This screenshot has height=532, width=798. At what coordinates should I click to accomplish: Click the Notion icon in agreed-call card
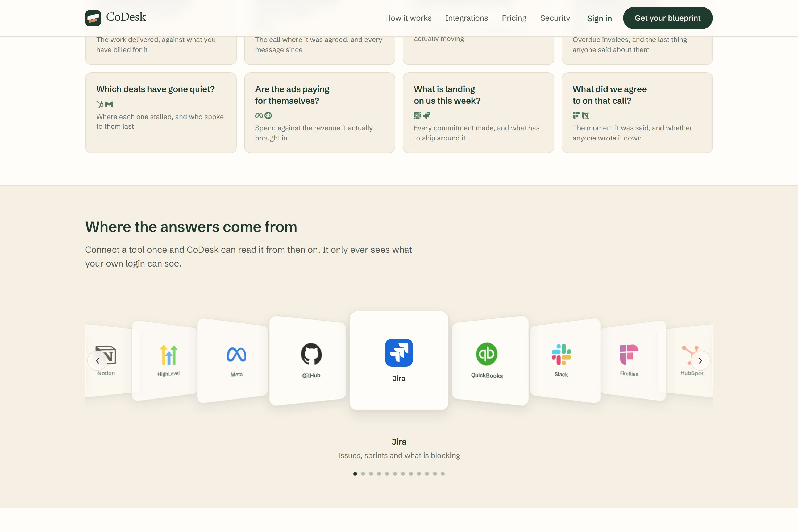pyautogui.click(x=586, y=115)
